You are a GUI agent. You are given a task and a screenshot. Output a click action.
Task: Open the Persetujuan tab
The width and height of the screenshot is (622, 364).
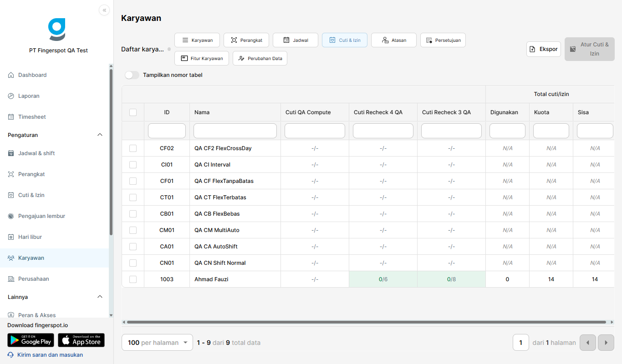[443, 40]
